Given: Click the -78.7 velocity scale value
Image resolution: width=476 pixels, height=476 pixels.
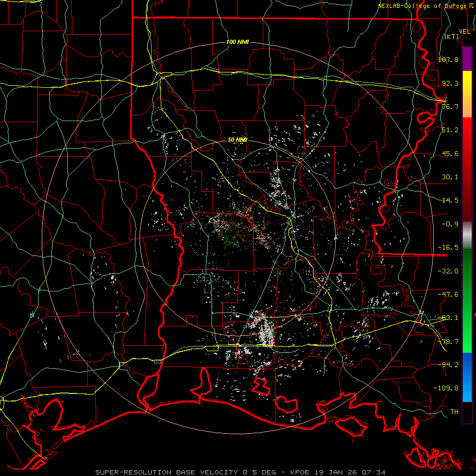Looking at the screenshot, I should 448,342.
